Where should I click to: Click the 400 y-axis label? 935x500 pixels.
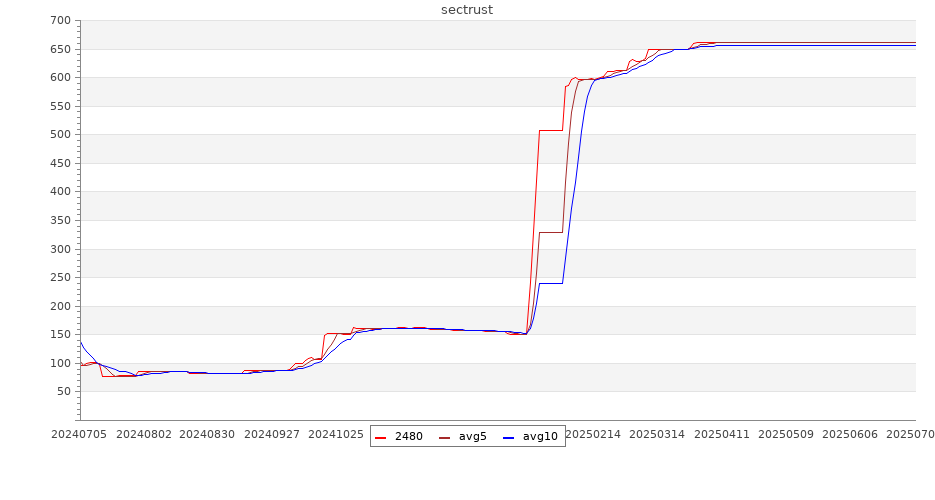pos(61,192)
